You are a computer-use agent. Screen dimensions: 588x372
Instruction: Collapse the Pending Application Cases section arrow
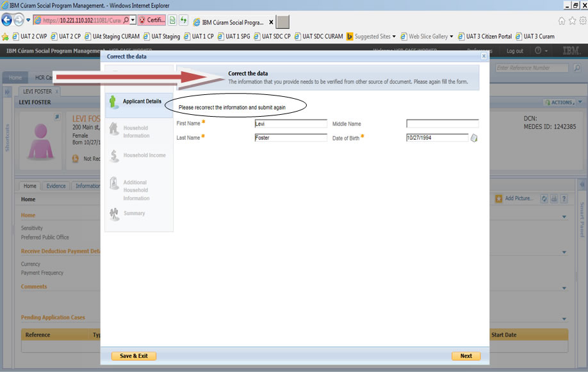click(x=564, y=319)
